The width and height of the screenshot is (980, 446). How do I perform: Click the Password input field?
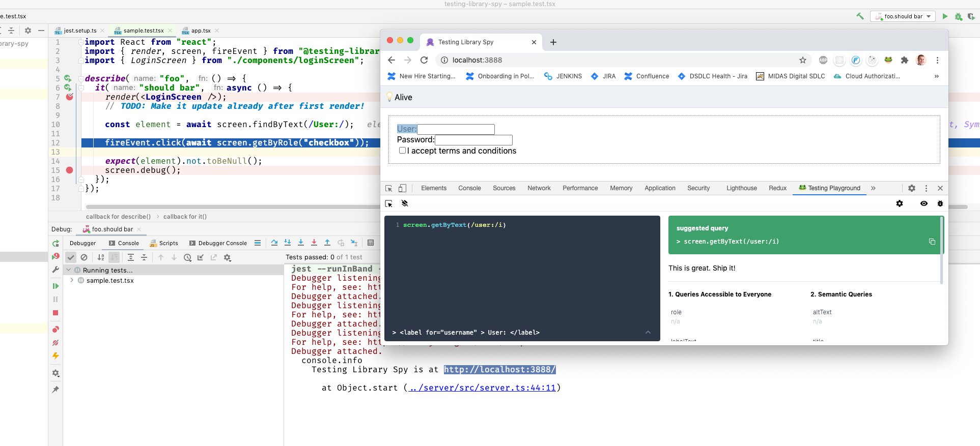[473, 140]
